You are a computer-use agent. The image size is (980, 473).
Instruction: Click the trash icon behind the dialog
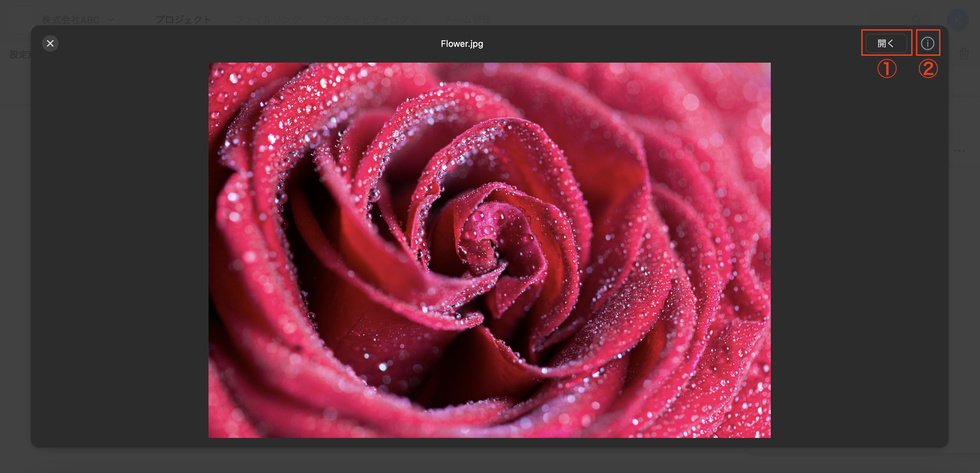(x=964, y=54)
